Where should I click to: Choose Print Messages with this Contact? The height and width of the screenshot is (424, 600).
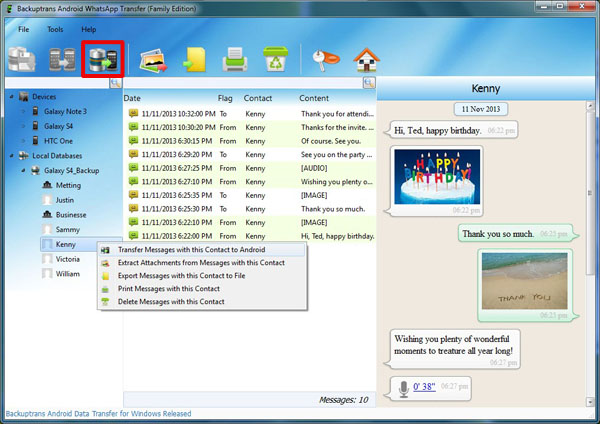202,289
